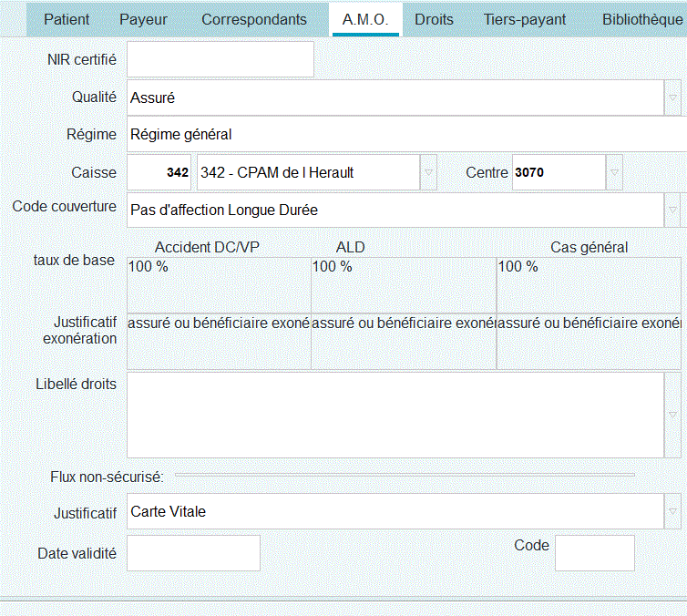Expand the Qualité dropdown arrow
Image resolution: width=687 pixels, height=616 pixels.
[x=673, y=98]
